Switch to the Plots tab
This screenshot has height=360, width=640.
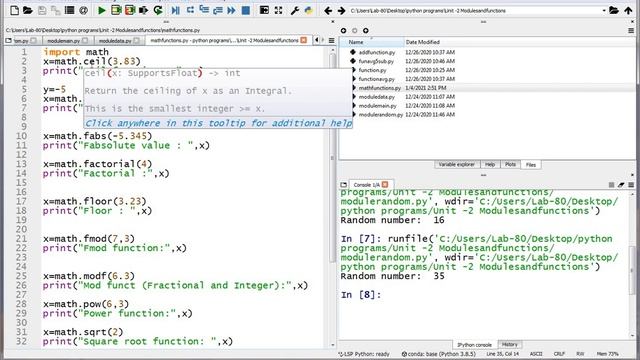pyautogui.click(x=510, y=164)
